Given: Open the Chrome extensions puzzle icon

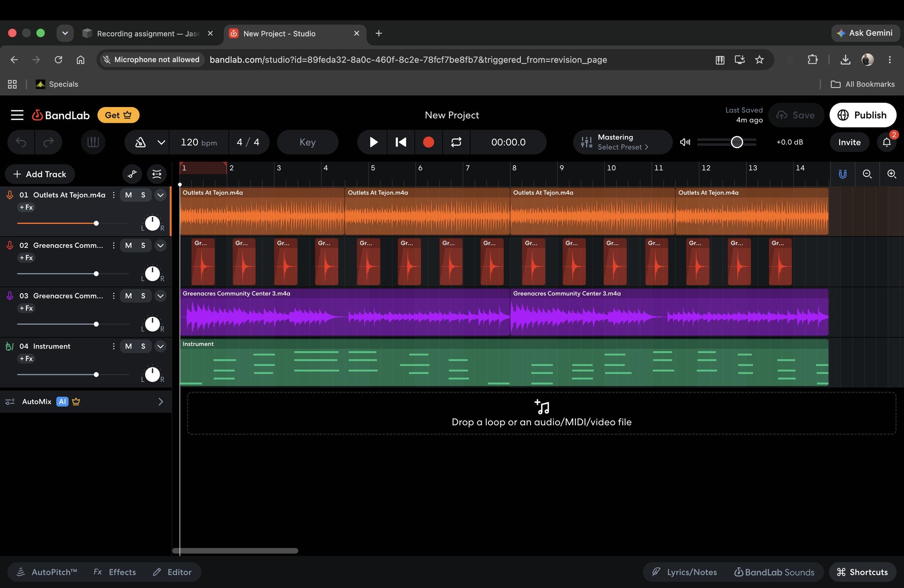Looking at the screenshot, I should pos(812,60).
